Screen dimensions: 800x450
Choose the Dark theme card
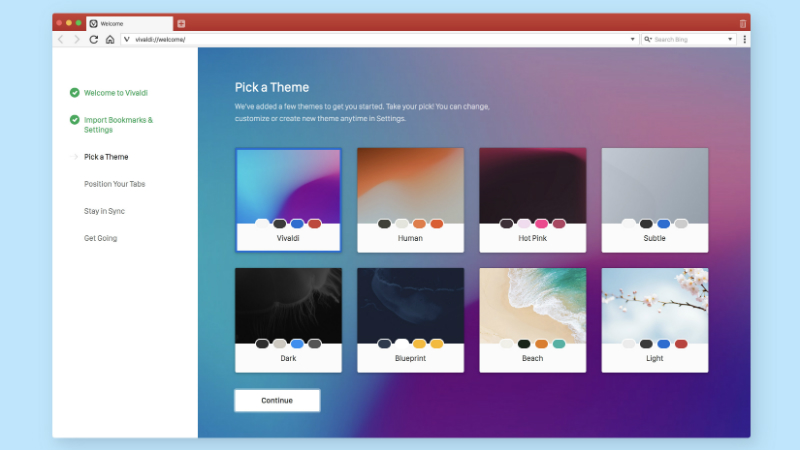[288, 320]
